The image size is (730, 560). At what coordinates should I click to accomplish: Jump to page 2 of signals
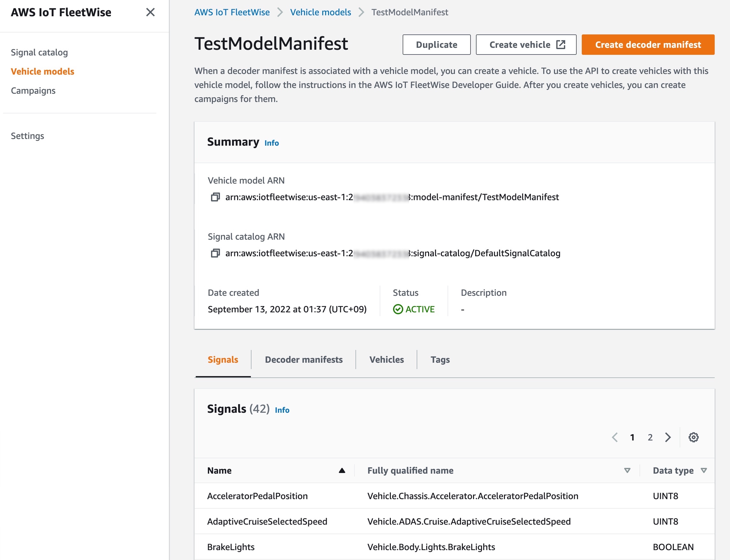click(650, 437)
